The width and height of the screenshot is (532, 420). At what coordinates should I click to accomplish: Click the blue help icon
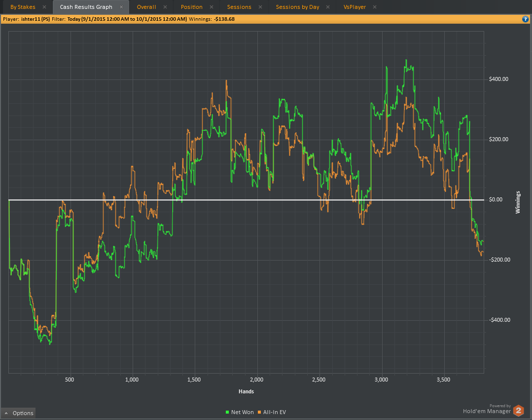tap(525, 19)
